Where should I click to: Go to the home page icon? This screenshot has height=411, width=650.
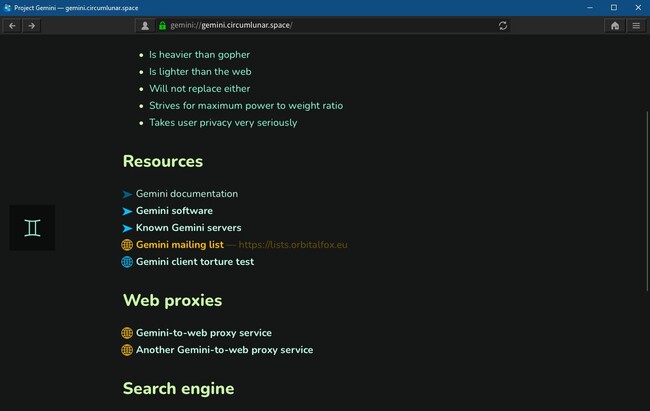[x=615, y=26]
